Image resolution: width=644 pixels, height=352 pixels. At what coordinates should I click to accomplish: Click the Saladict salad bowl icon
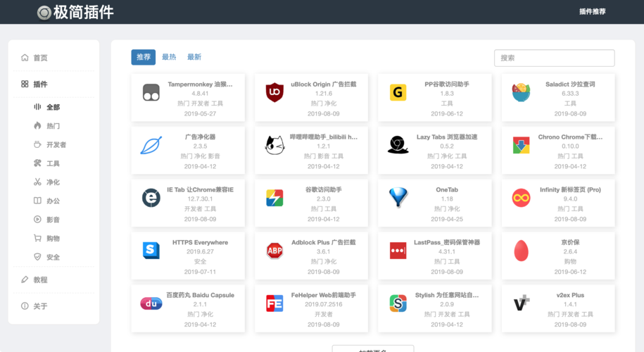click(x=521, y=92)
